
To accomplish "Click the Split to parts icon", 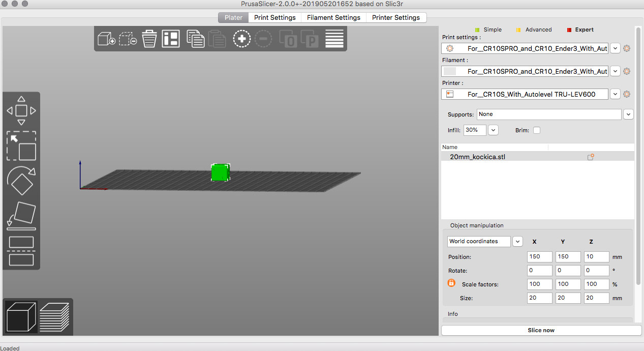I will pyautogui.click(x=310, y=39).
